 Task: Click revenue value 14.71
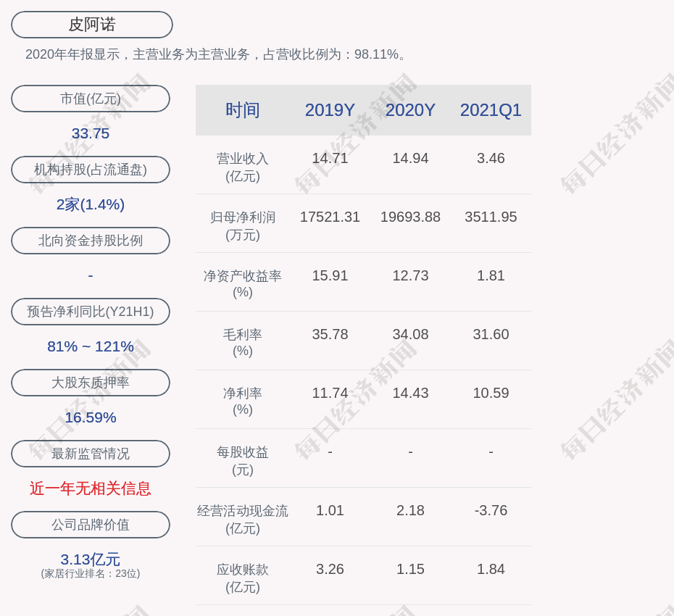tap(330, 158)
